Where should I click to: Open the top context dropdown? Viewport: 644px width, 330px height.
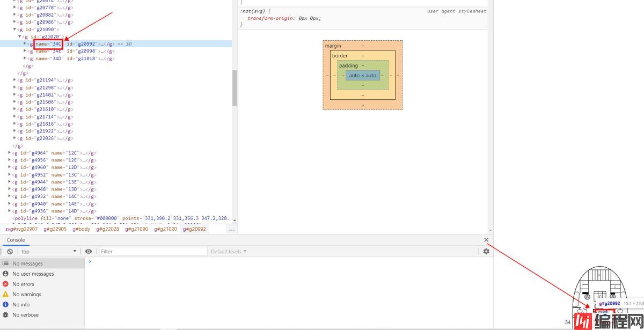[x=48, y=252]
